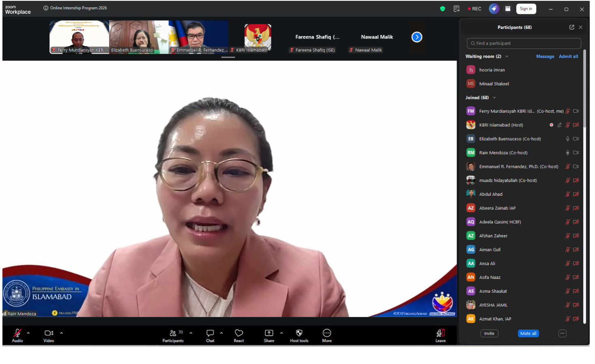Image resolution: width=595 pixels, height=364 pixels.
Task: Click the Share screen icon
Action: (269, 333)
